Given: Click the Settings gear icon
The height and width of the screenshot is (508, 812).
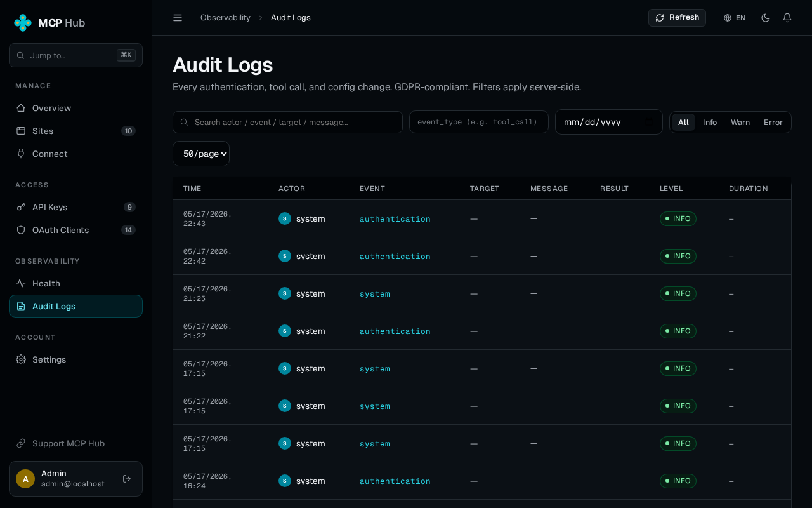Looking at the screenshot, I should click(x=21, y=359).
